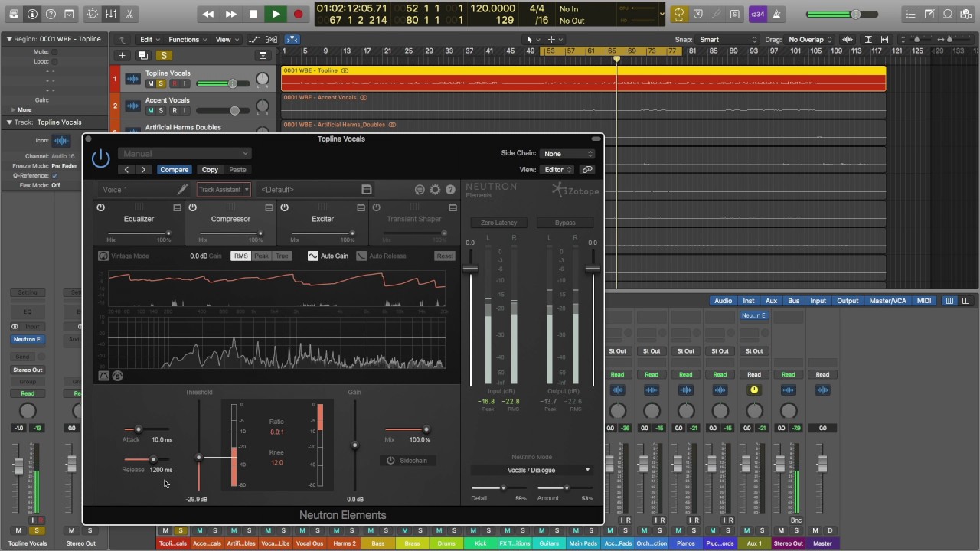Open the View Editor dropdown
980x551 pixels.
pyautogui.click(x=558, y=170)
